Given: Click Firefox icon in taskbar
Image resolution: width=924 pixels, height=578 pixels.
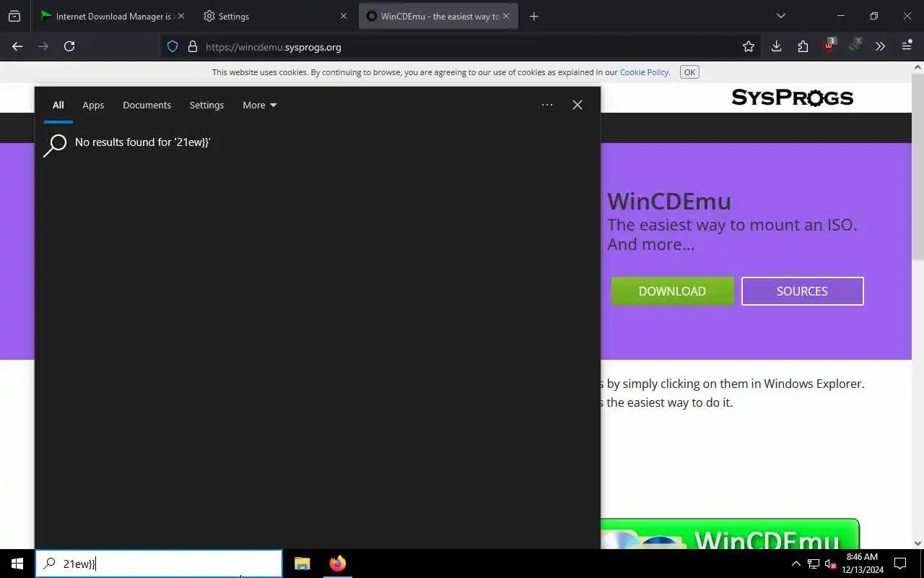Looking at the screenshot, I should (337, 564).
